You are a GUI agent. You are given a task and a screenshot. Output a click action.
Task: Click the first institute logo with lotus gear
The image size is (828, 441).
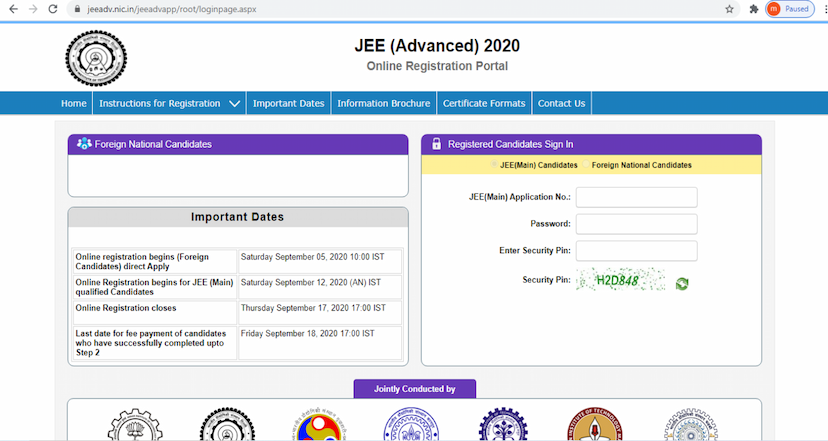(135, 425)
